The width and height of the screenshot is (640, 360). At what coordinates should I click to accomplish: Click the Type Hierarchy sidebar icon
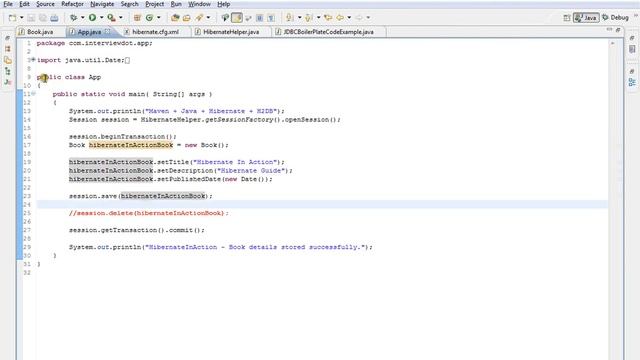click(8, 71)
